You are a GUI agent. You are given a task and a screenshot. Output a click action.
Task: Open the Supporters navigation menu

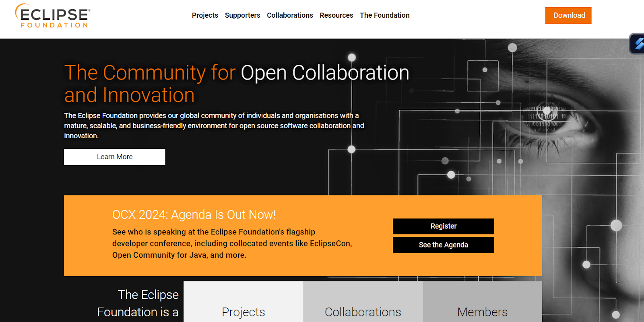(x=242, y=15)
